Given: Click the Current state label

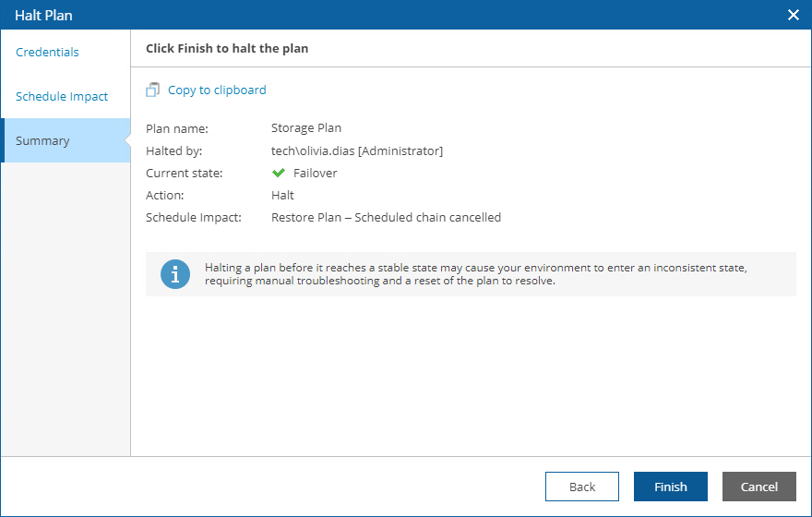Looking at the screenshot, I should pos(184,173).
